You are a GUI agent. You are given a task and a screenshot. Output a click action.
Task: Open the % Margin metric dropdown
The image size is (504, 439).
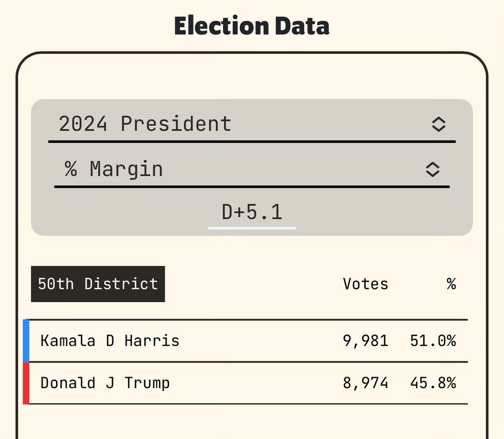click(251, 169)
